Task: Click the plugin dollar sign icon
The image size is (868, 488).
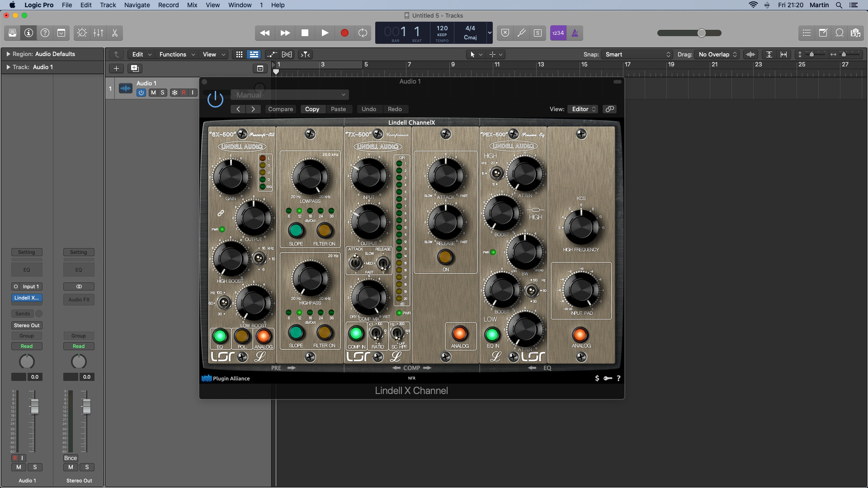Action: [597, 379]
